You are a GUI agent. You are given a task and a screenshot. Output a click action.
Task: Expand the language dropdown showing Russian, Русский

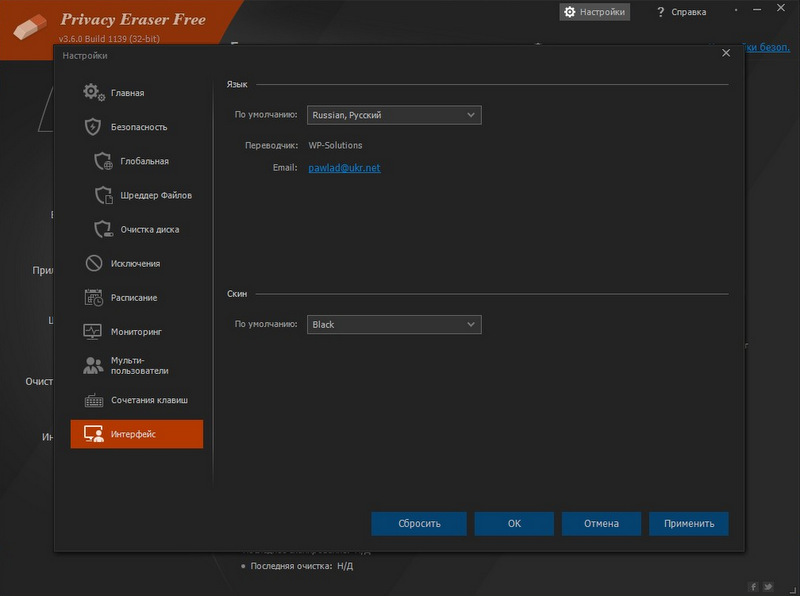pos(394,115)
